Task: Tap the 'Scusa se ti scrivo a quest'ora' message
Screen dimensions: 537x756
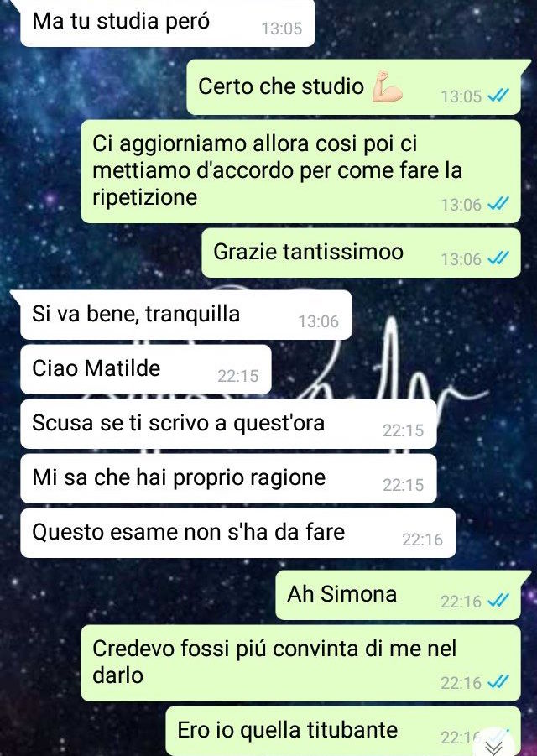Action: 228,424
